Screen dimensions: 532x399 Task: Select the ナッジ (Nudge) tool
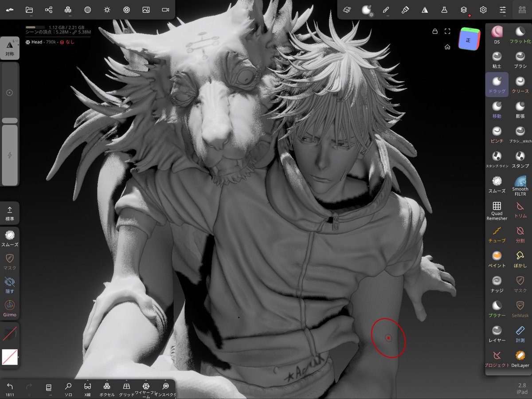[x=497, y=284]
